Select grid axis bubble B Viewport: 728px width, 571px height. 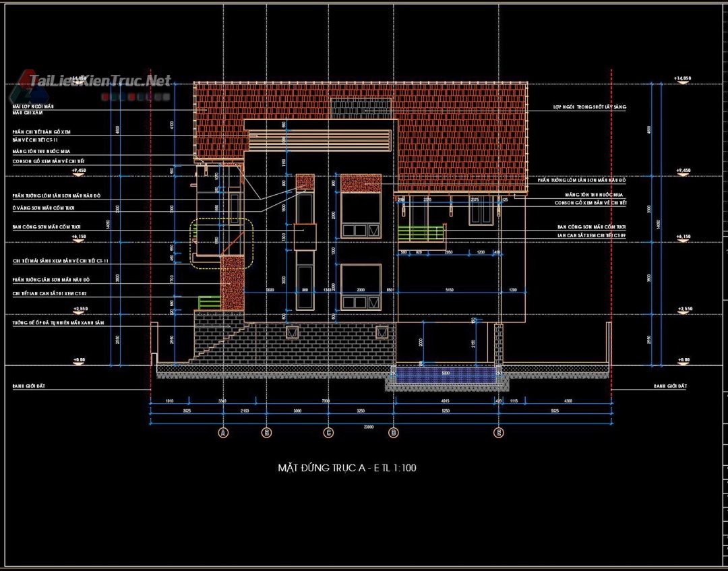266,433
